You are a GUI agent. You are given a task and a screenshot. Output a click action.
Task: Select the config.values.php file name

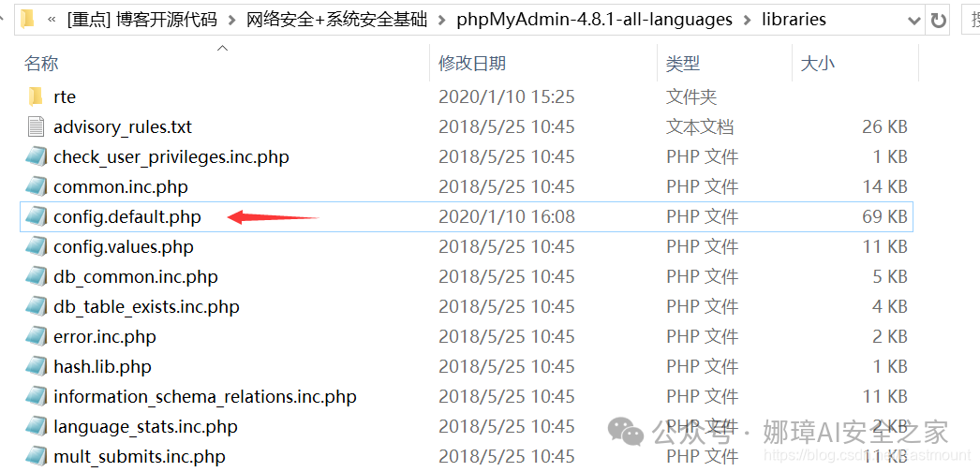pyautogui.click(x=124, y=246)
